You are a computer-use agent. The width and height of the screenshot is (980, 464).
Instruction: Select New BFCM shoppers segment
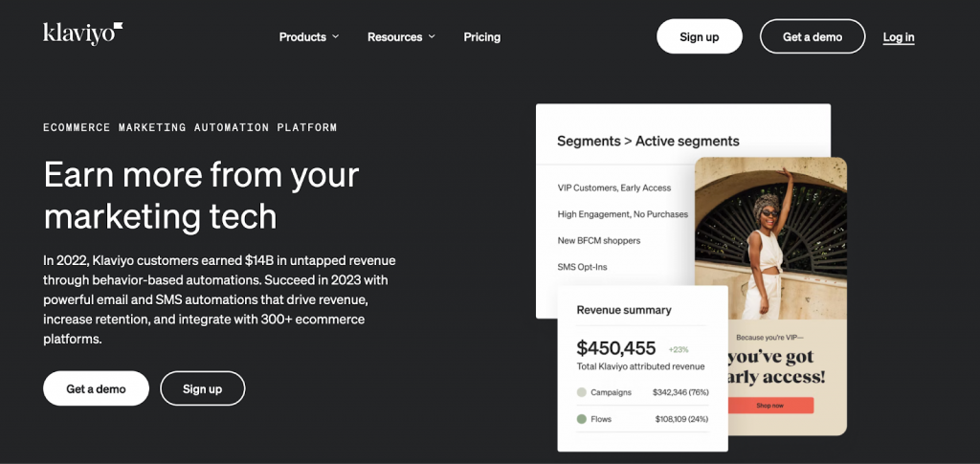[599, 240]
